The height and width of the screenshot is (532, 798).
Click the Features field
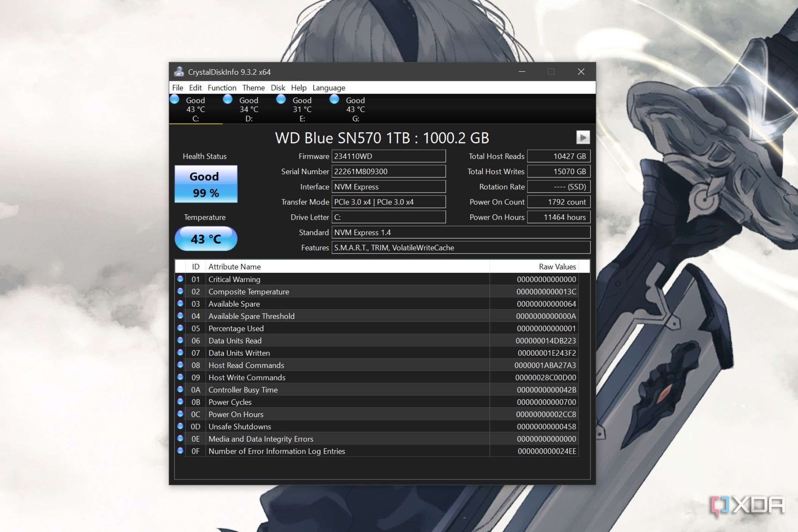pyautogui.click(x=461, y=247)
